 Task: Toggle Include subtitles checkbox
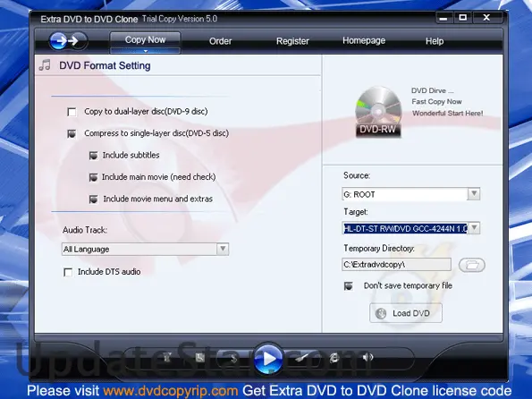tap(93, 156)
